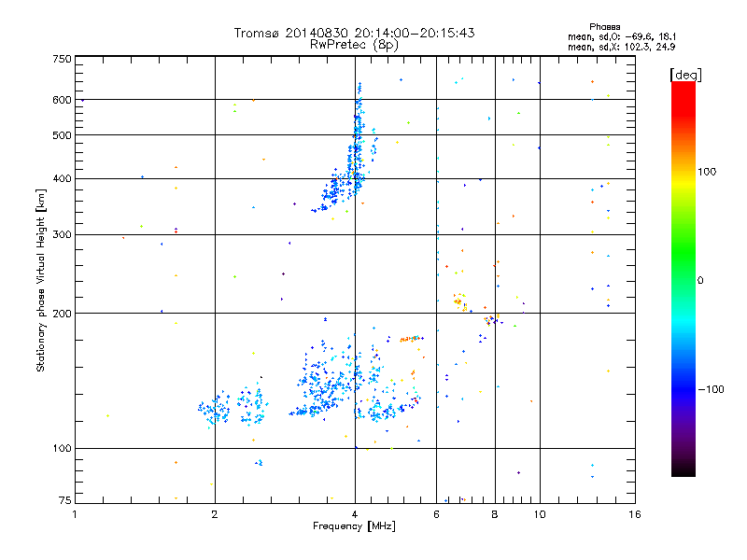
Task: Click the colorbar '100' tick label
Action: tap(707, 172)
